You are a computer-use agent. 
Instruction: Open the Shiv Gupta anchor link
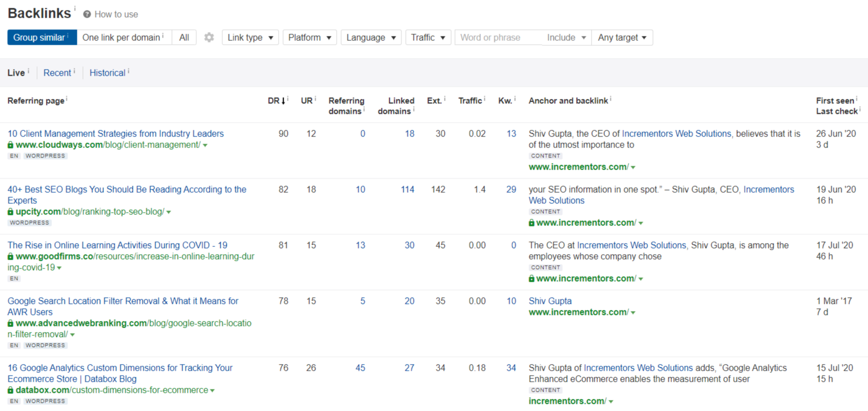550,301
